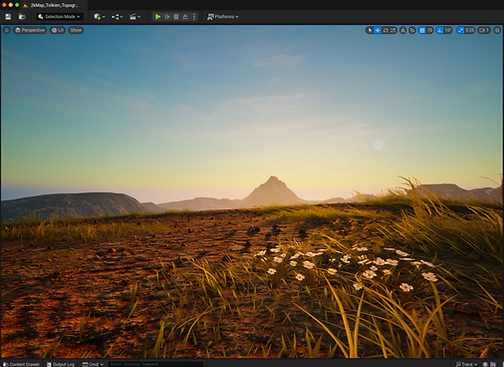Toggle grid snapping on or off
The image size is (504, 367).
tap(422, 30)
